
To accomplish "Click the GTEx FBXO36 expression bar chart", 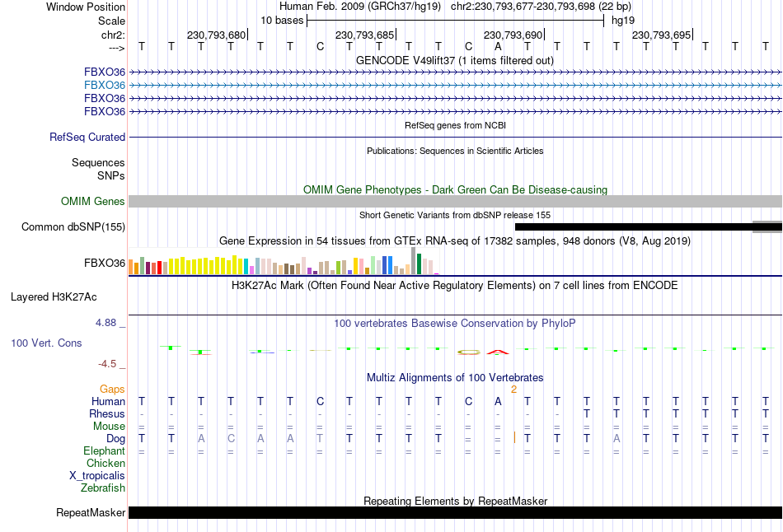I will pyautogui.click(x=284, y=261).
